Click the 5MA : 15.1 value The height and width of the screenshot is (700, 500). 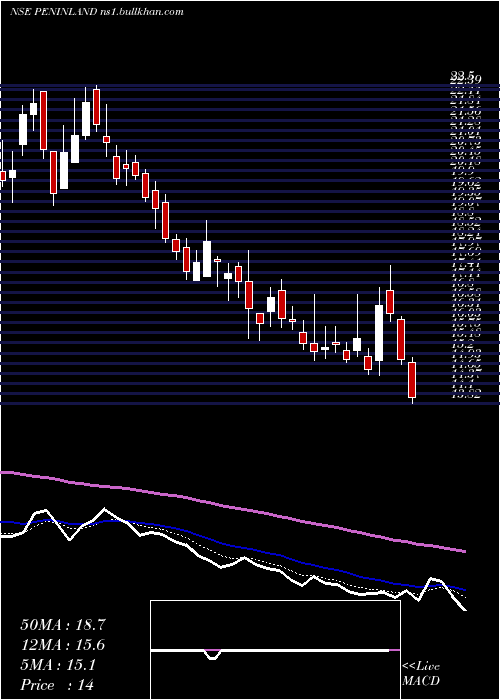point(58,665)
